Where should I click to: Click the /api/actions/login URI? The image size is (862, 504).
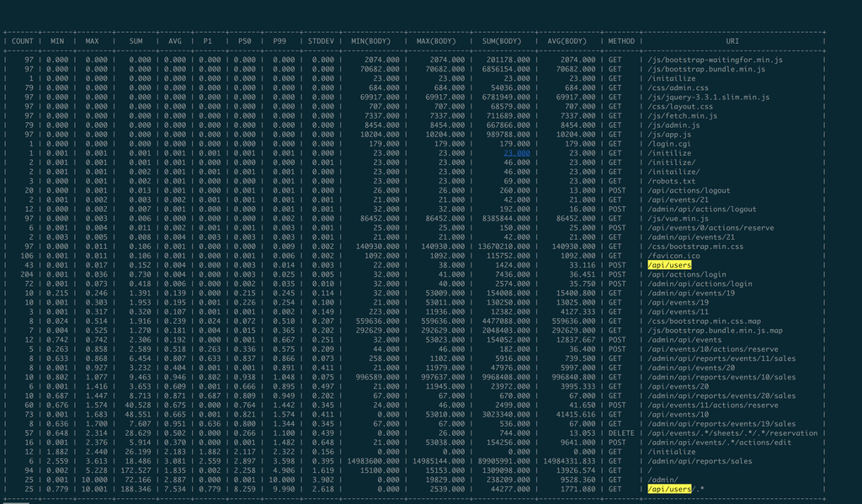(687, 275)
